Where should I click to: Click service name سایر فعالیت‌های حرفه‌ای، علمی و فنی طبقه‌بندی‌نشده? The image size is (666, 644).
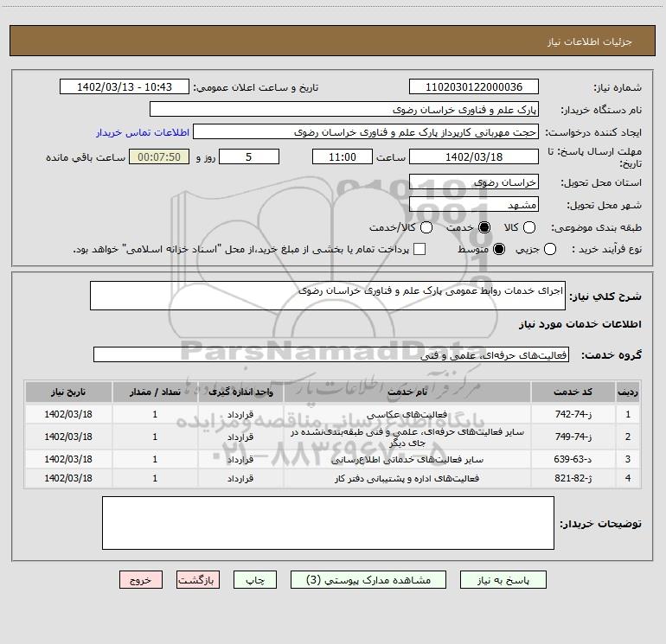coord(407,437)
